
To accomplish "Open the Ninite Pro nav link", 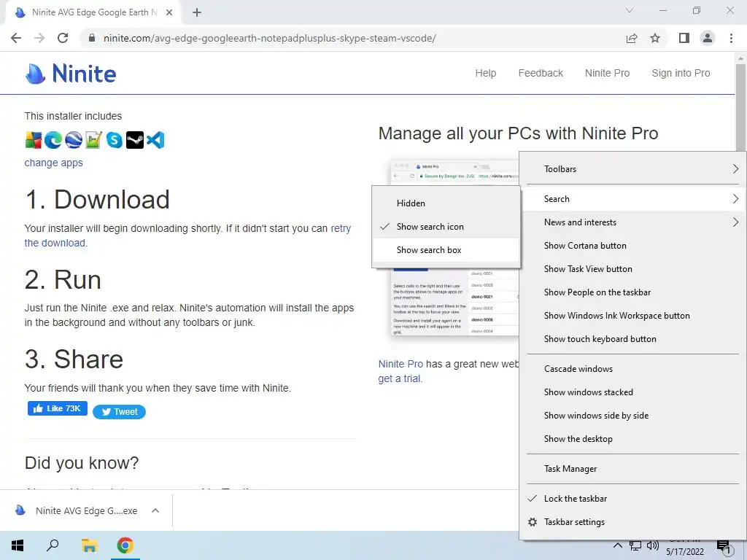I will coord(608,74).
